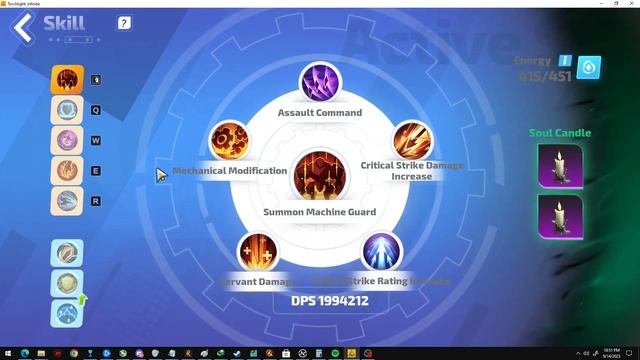The image size is (640, 360).
Task: Select the Critical Strike Damage Increase icon
Action: pyautogui.click(x=412, y=140)
